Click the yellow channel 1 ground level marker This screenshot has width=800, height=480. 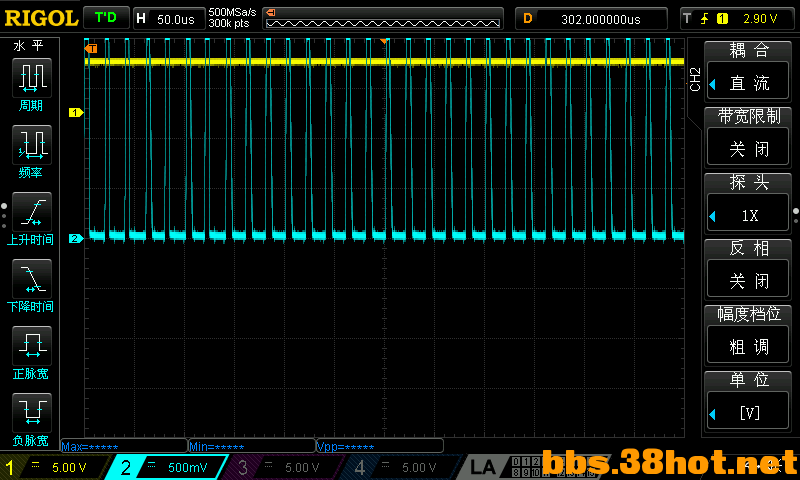click(x=76, y=112)
